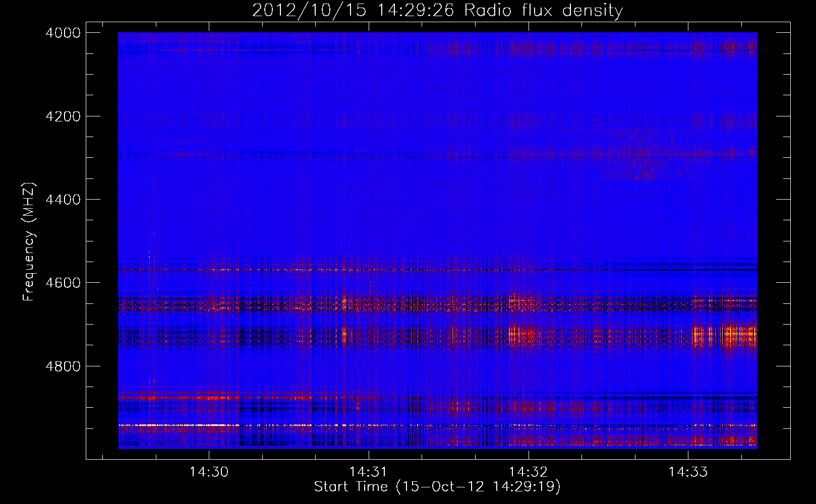Select the 4400 frequency tick label
Screen dimensions: 816x504
[63, 200]
